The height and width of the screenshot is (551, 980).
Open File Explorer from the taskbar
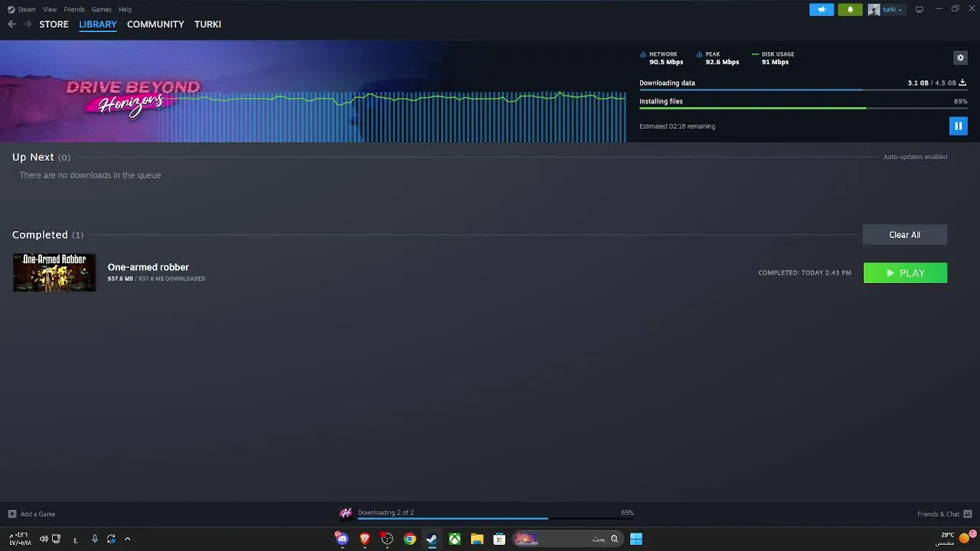coord(477,539)
